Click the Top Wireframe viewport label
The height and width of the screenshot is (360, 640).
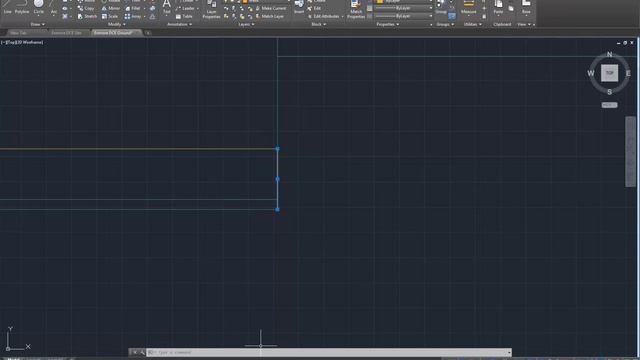tap(22, 42)
